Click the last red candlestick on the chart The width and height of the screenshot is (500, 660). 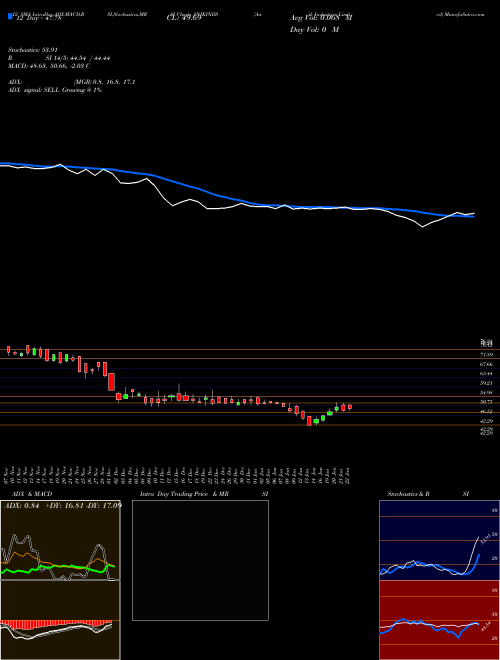350,407
